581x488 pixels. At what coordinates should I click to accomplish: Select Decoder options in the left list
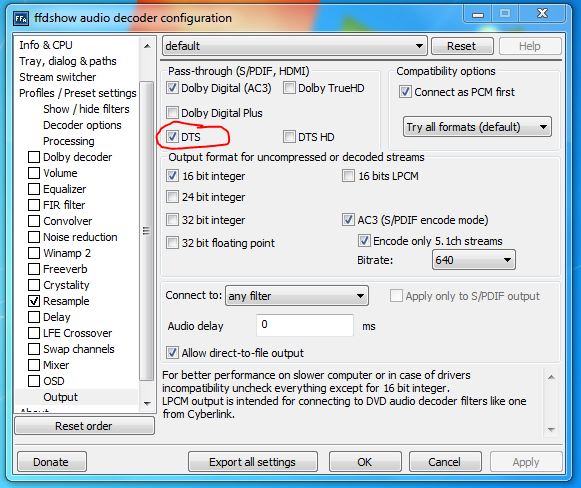pos(82,125)
